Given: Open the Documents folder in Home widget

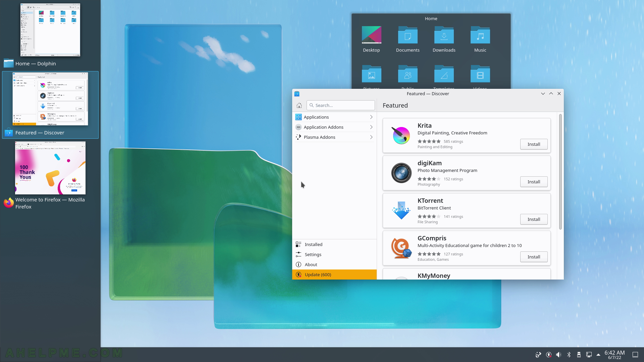Looking at the screenshot, I should coord(408,39).
